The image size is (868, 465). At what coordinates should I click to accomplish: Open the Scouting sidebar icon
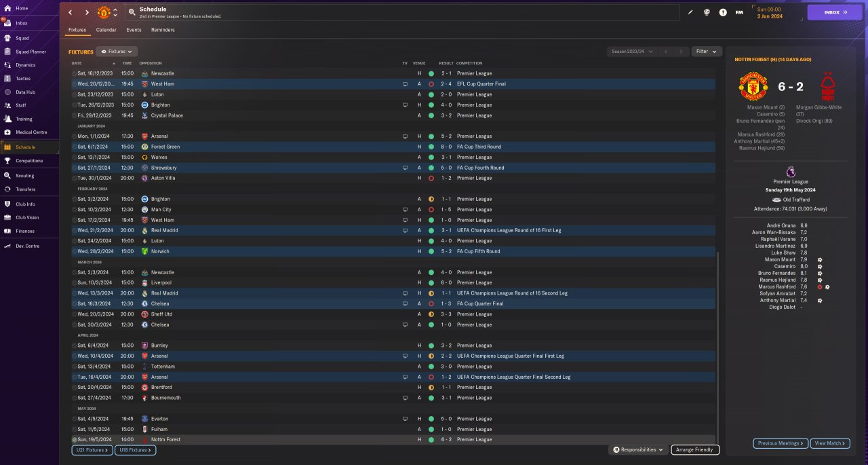coord(7,176)
